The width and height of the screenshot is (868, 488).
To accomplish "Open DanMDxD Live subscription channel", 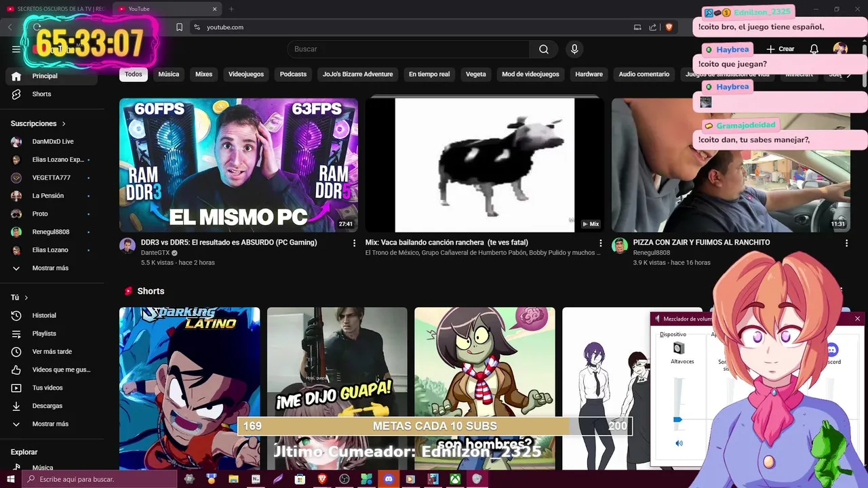I will (x=52, y=142).
